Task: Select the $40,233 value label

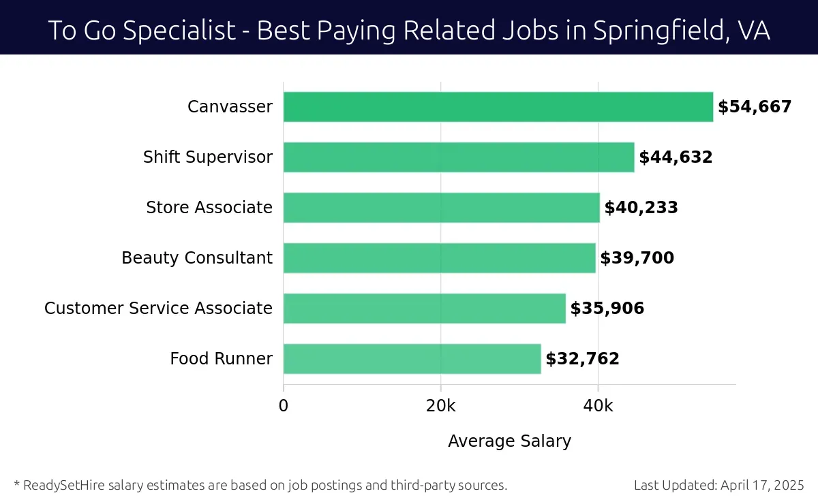Action: click(x=641, y=208)
